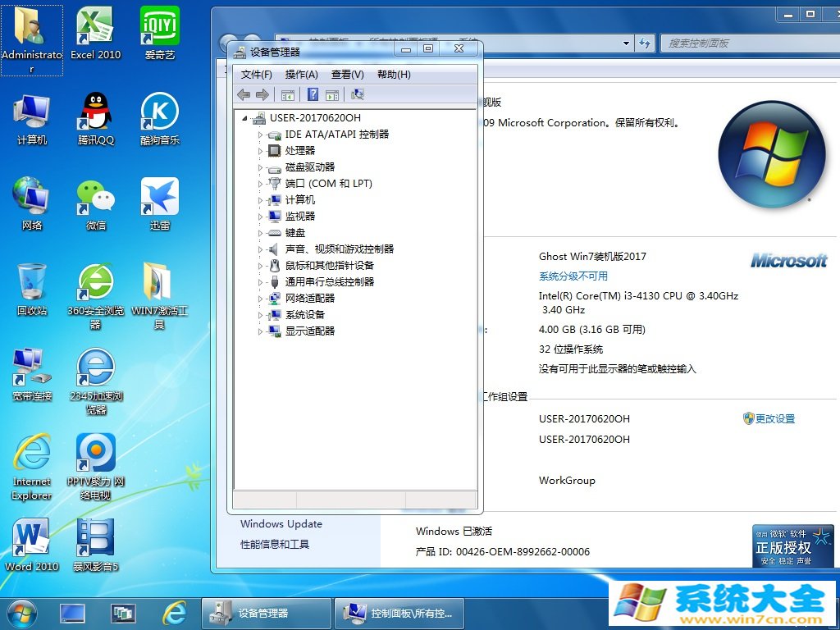
Task: Open the 爱奇艺 desktop icon
Action: 160,33
